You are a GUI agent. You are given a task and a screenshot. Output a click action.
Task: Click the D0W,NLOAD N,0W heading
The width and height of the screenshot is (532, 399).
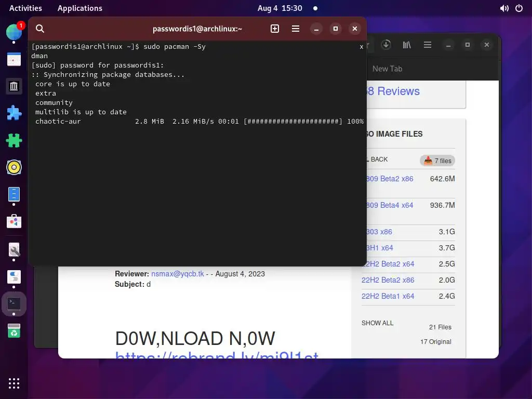(x=195, y=338)
